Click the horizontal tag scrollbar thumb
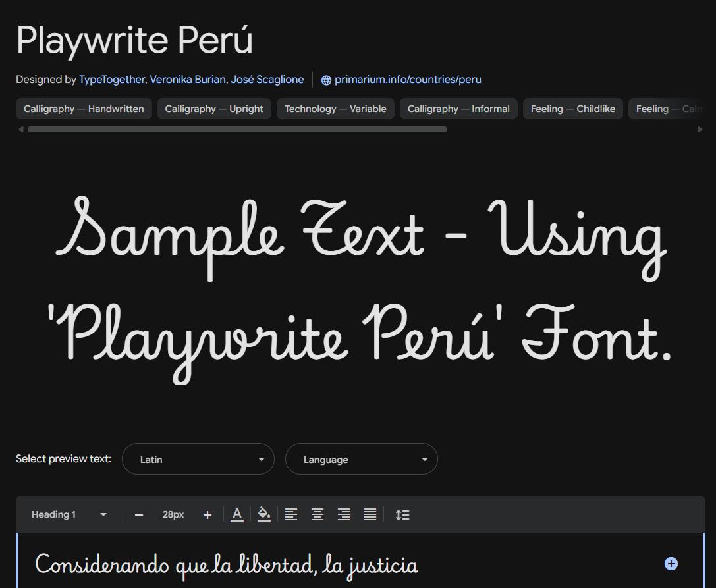Image resolution: width=716 pixels, height=588 pixels. [237, 130]
